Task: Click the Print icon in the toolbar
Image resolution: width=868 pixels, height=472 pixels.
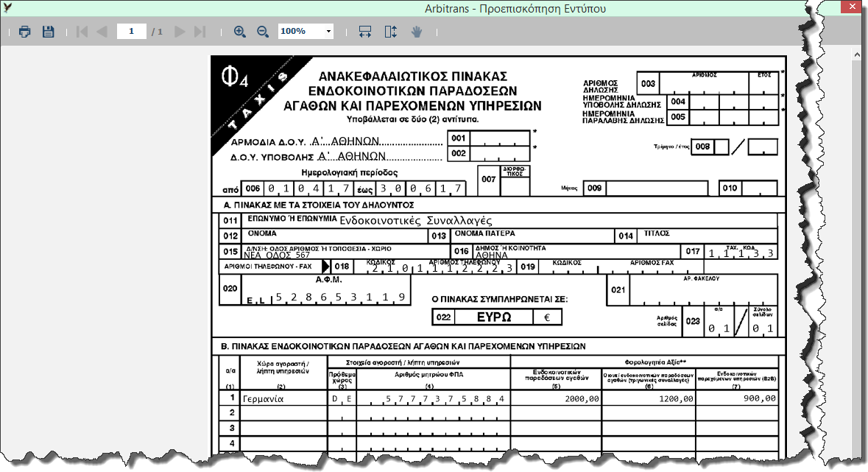Action: pos(24,32)
